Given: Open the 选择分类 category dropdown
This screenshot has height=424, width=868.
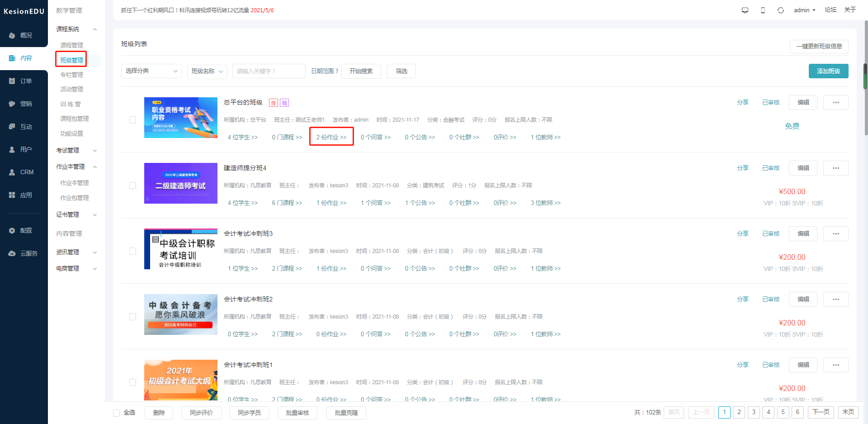Looking at the screenshot, I should [x=151, y=71].
